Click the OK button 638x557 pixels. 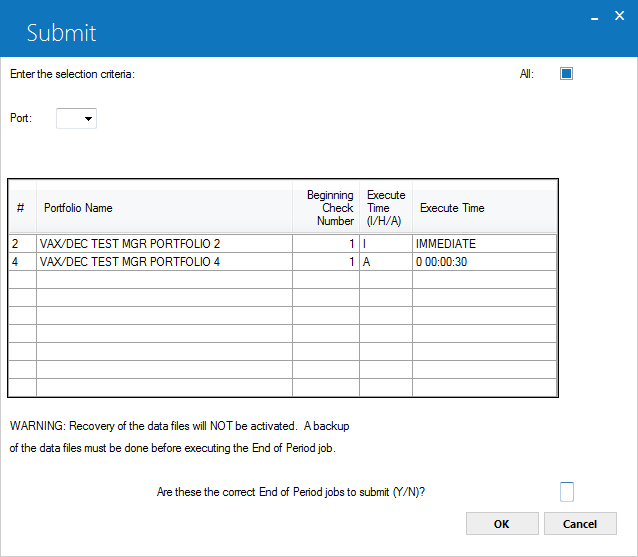pos(502,523)
